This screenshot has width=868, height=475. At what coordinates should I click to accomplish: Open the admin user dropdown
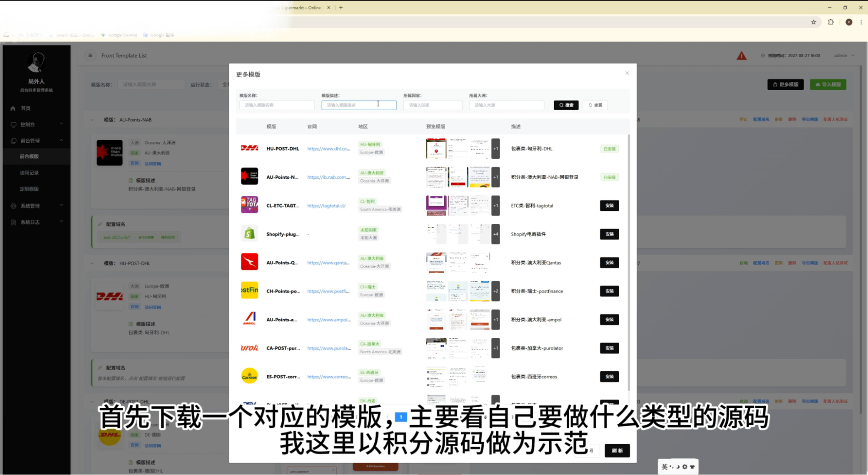(844, 56)
